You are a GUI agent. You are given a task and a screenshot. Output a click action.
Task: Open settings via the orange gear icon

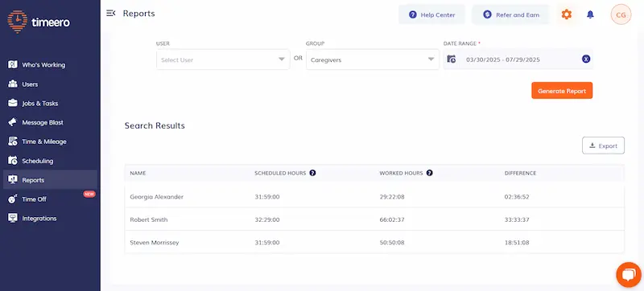click(x=567, y=14)
